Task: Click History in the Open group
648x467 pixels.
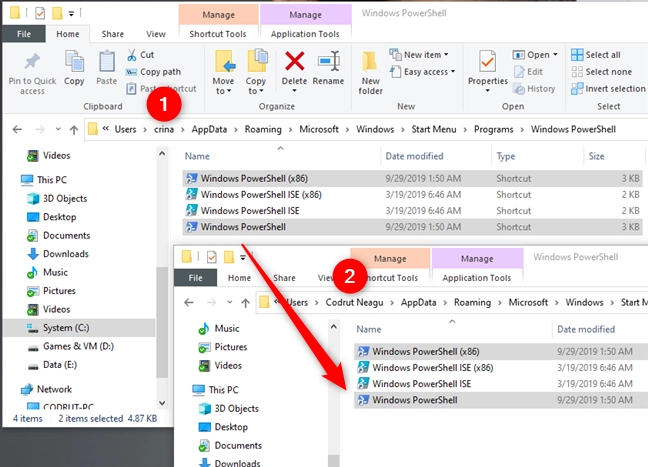Action: [534, 88]
